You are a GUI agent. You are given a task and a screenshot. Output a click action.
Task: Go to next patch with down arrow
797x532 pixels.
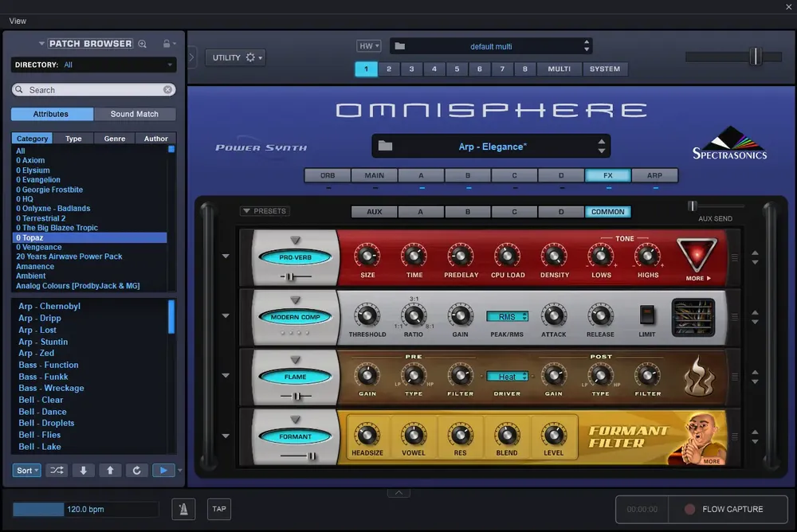(x=84, y=471)
